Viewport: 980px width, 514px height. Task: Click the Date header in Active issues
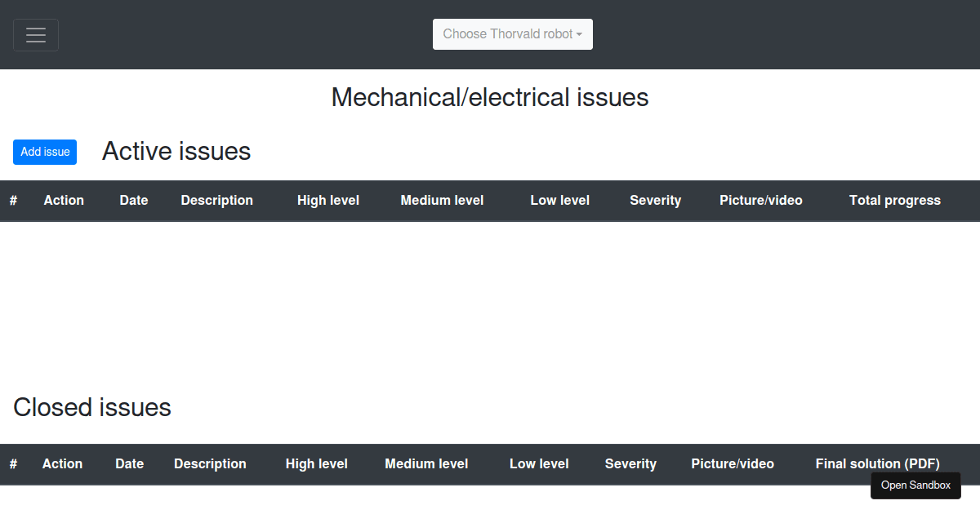pyautogui.click(x=134, y=200)
